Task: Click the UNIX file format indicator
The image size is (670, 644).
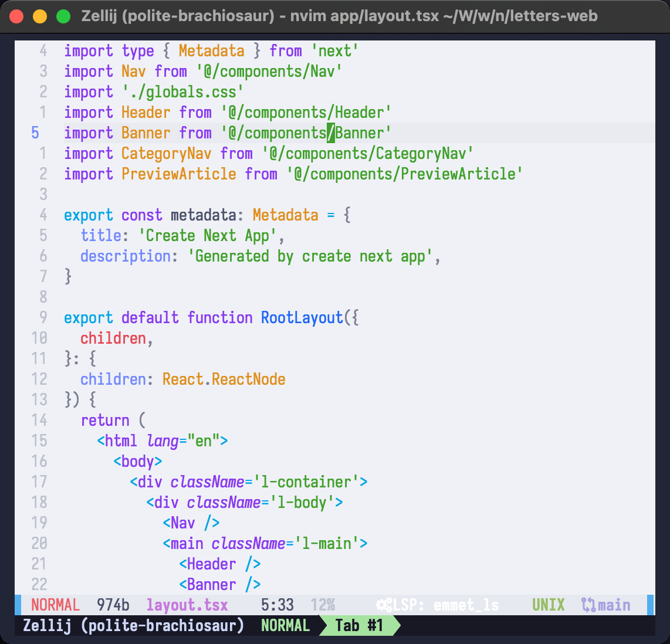Action: [548, 605]
